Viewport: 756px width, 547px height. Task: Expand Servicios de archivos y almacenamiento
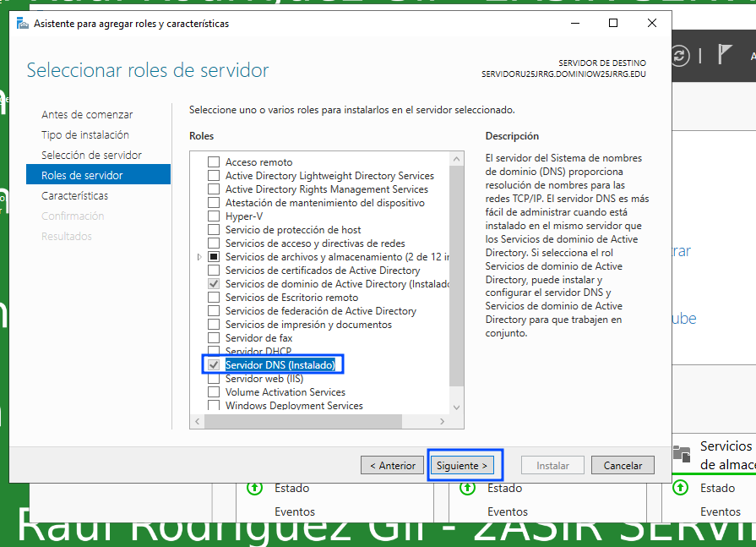[x=199, y=257]
